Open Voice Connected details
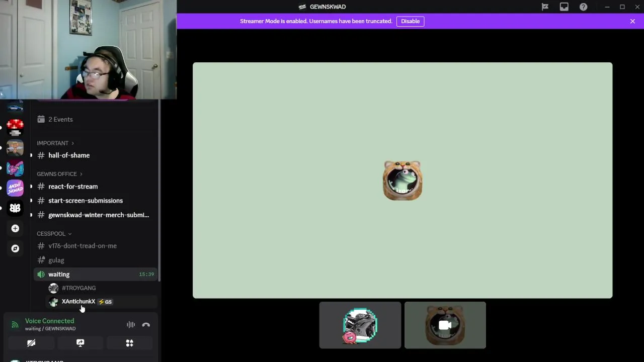Image resolution: width=644 pixels, height=362 pixels. pos(49,321)
